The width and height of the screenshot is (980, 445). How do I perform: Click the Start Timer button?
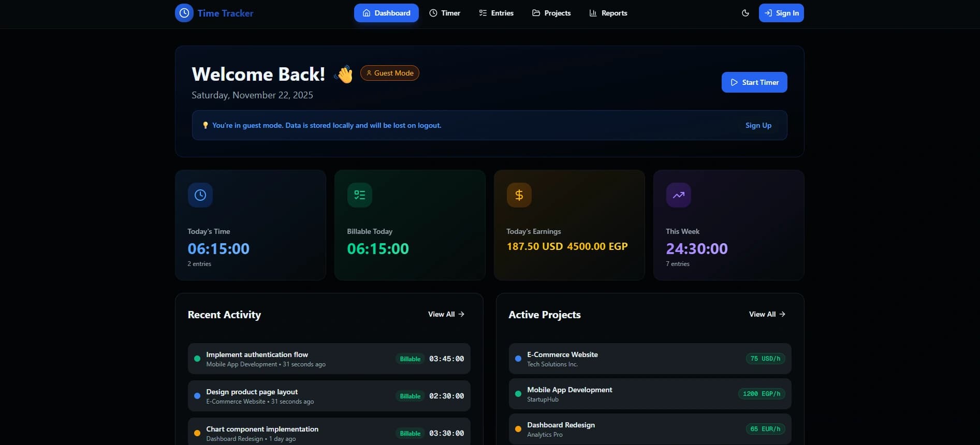point(754,82)
